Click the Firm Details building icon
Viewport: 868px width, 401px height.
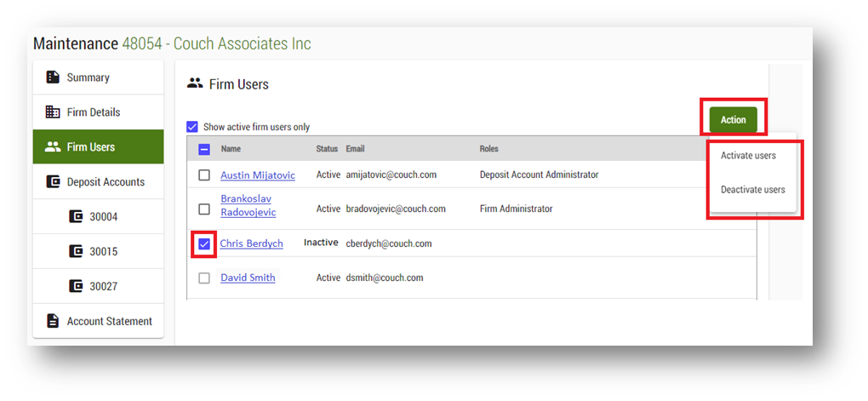(x=53, y=112)
